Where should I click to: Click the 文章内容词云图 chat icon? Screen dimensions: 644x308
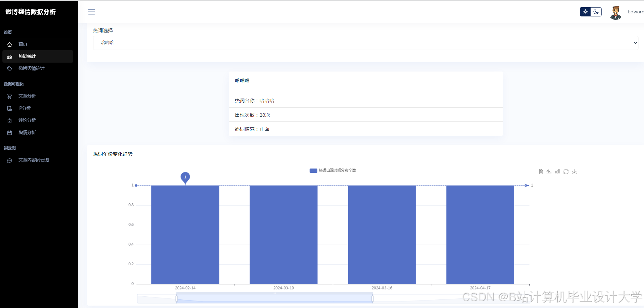click(10, 160)
